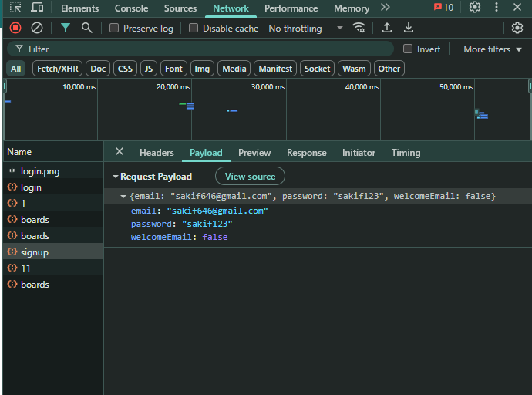Collapse the payload JSON object row
The width and height of the screenshot is (532, 395).
coord(123,196)
